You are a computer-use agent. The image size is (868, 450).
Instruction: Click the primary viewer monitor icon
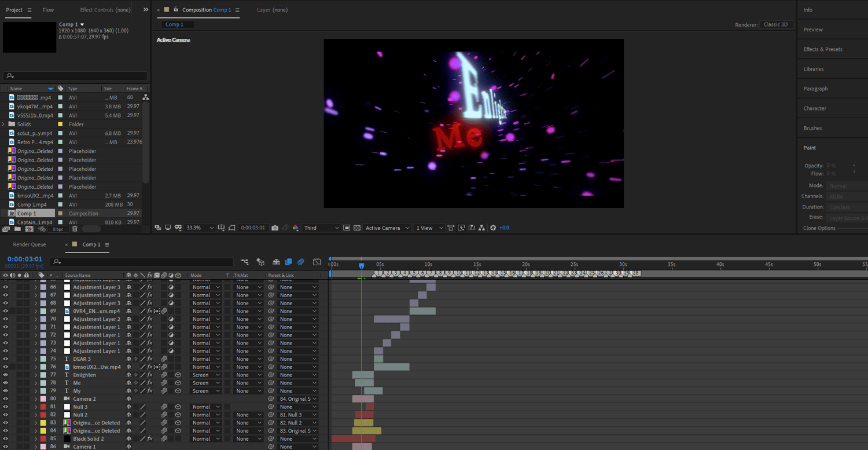pos(168,228)
